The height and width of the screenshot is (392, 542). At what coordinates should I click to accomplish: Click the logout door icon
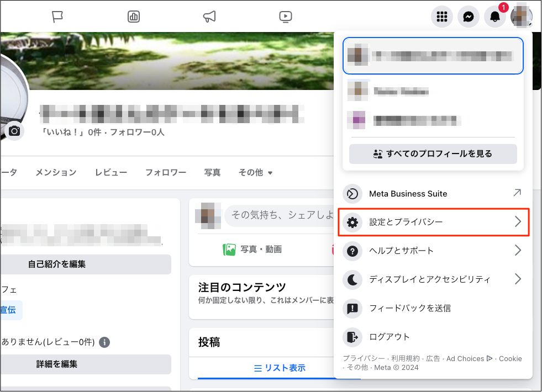click(352, 337)
